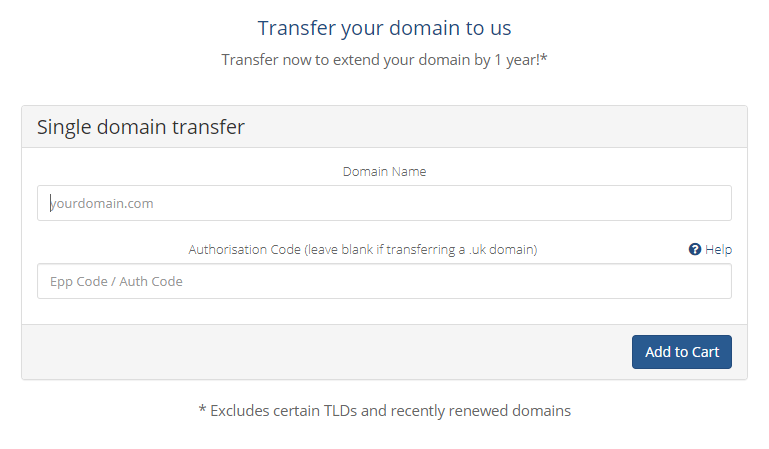Click the Authorisation Code label text
This screenshot has height=449, width=769.
(363, 249)
